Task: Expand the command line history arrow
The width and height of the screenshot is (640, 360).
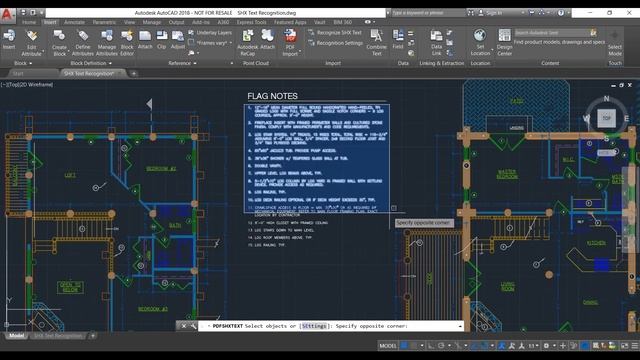Action: coord(460,326)
